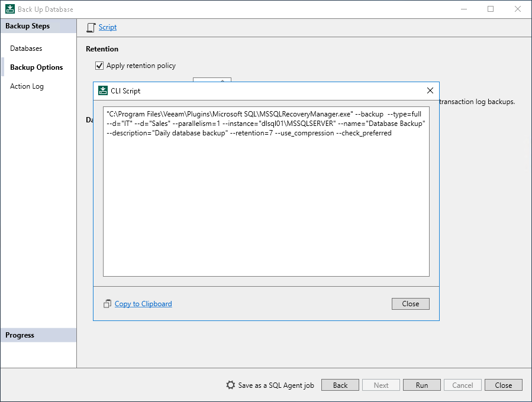Uncheck Apply retention policy
The image size is (532, 402).
tap(99, 66)
